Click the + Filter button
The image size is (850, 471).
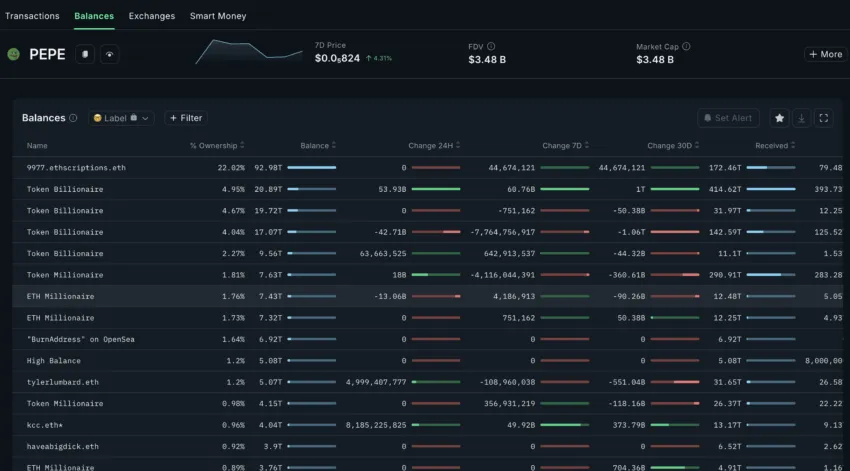point(186,118)
